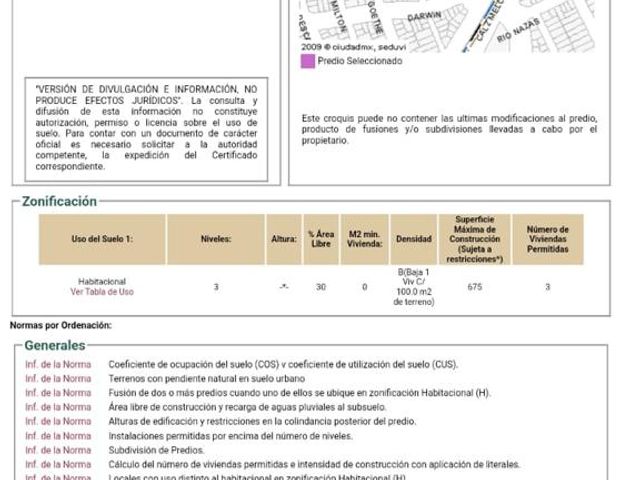640x480 pixels.
Task: Click the Densidad column header
Action: 413,239
